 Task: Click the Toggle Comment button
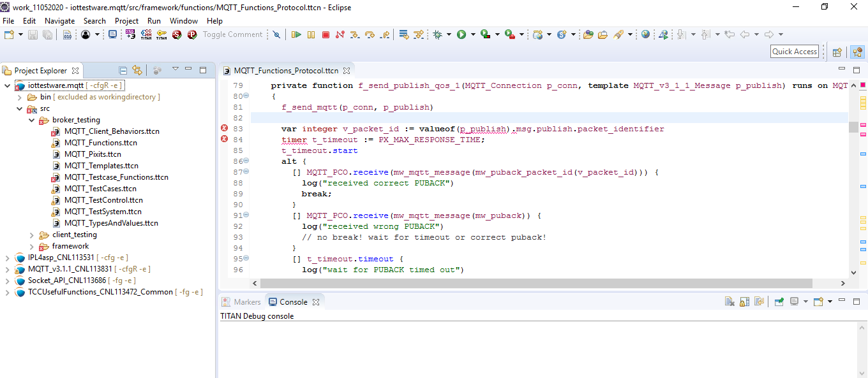(x=232, y=34)
